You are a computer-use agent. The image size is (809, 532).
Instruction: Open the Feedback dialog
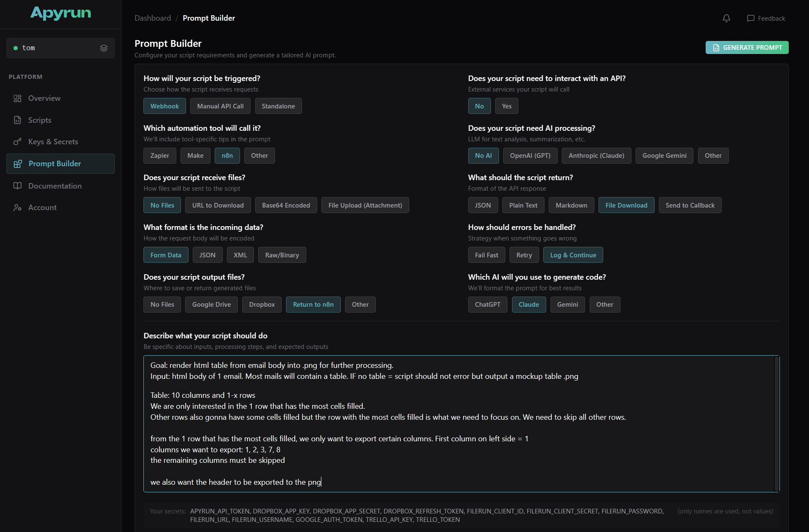pyautogui.click(x=766, y=18)
